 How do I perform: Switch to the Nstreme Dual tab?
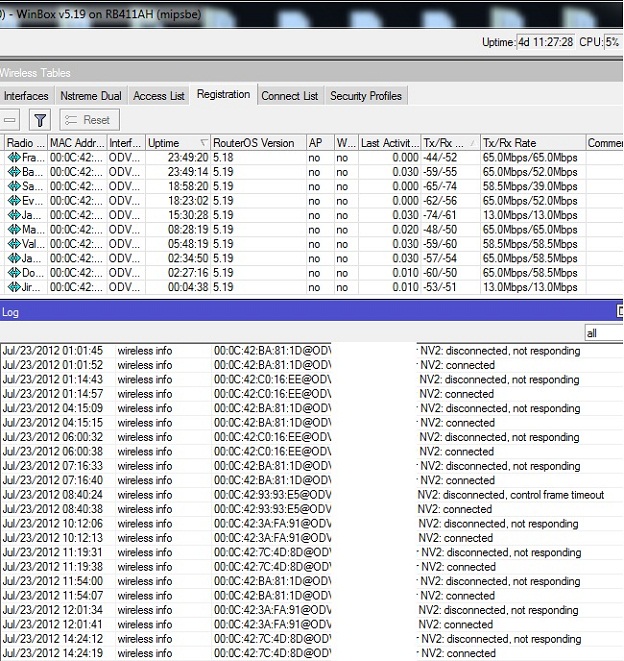(x=91, y=96)
